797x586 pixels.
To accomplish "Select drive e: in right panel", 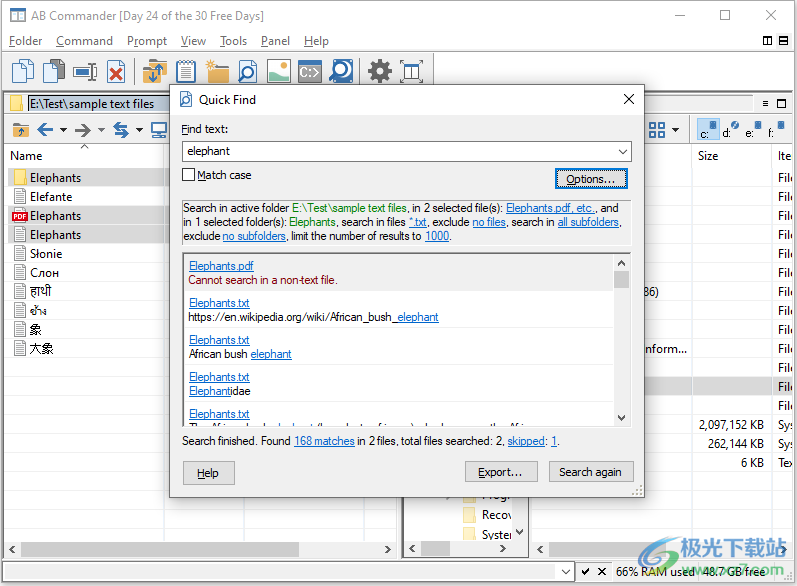I will [x=753, y=130].
